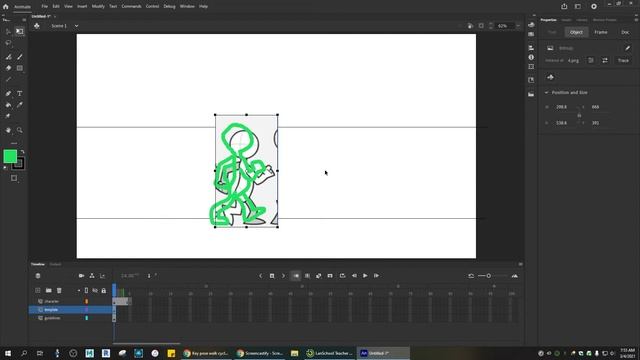Viewport: 640px width, 360px height.
Task: Click the Trace bitmap button
Action: [x=623, y=60]
